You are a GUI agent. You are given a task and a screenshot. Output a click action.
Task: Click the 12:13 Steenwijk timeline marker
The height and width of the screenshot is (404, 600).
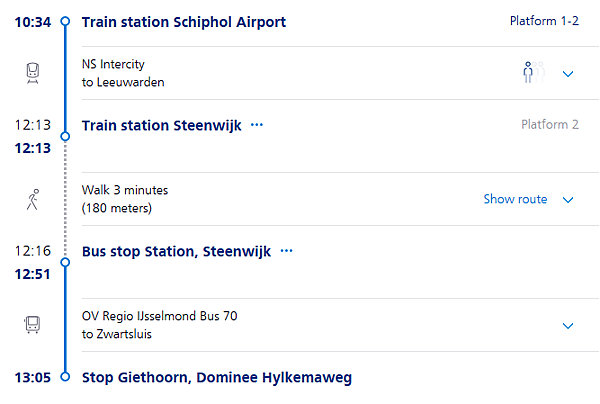(65, 136)
